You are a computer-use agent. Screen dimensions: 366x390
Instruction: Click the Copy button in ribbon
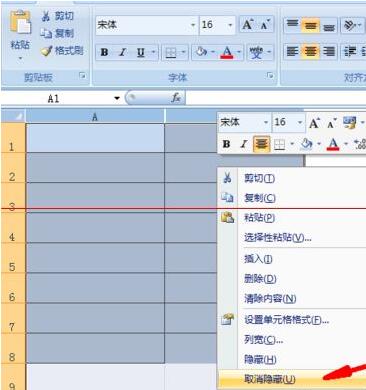(57, 33)
